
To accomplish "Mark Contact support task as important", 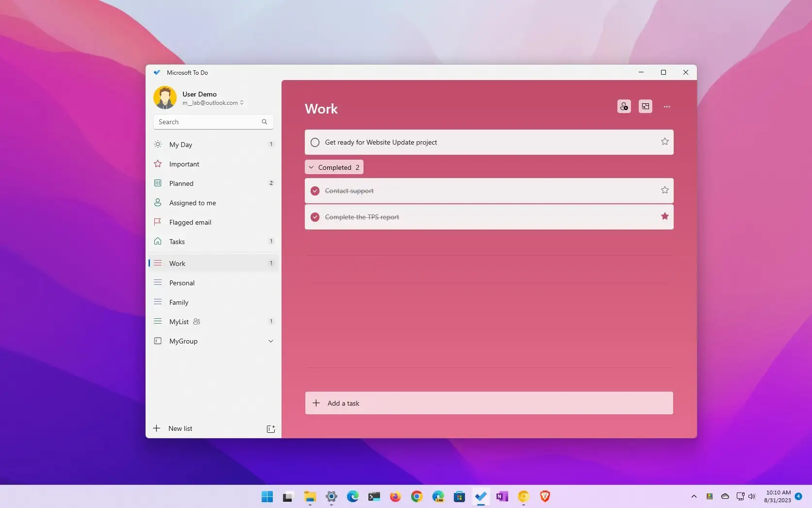I will click(664, 190).
